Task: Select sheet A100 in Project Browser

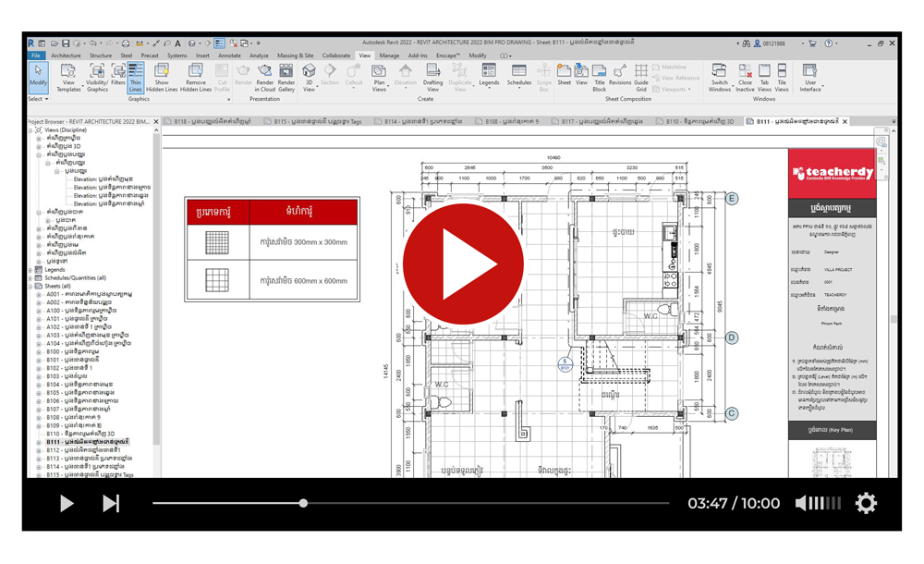Action: click(x=81, y=311)
